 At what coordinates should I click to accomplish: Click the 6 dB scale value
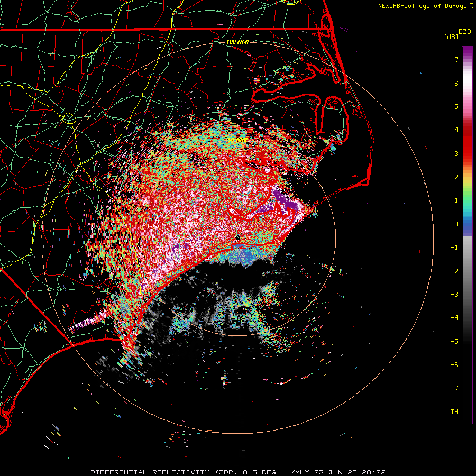pos(456,83)
